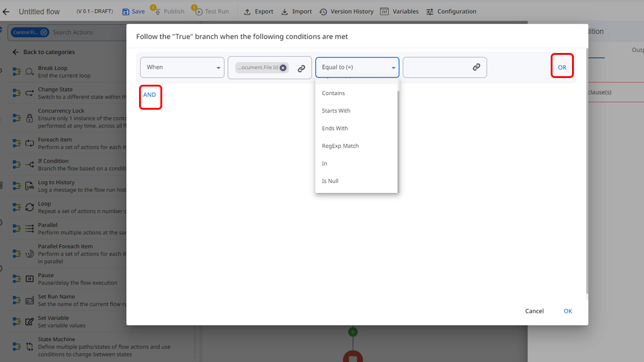This screenshot has height=362, width=644.
Task: Add an AND condition
Action: 149,95
